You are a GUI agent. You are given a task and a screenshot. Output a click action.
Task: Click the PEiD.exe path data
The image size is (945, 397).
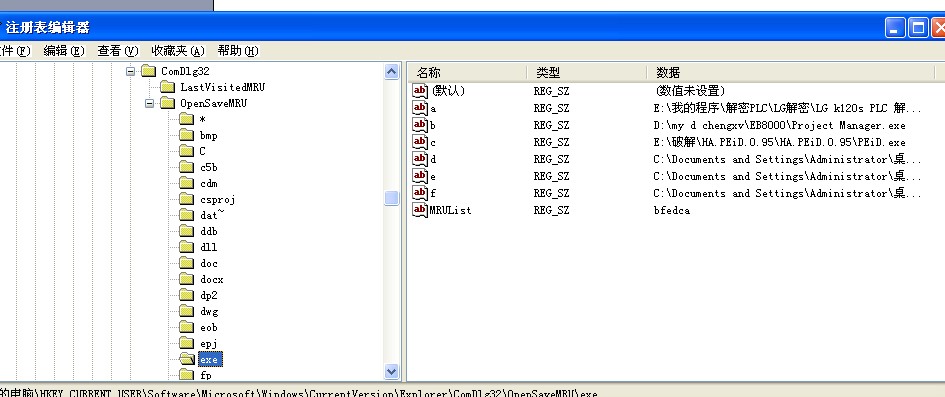click(x=779, y=142)
